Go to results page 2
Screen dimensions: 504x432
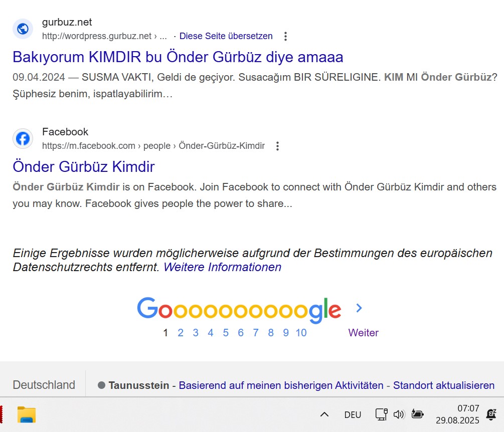pyautogui.click(x=181, y=333)
